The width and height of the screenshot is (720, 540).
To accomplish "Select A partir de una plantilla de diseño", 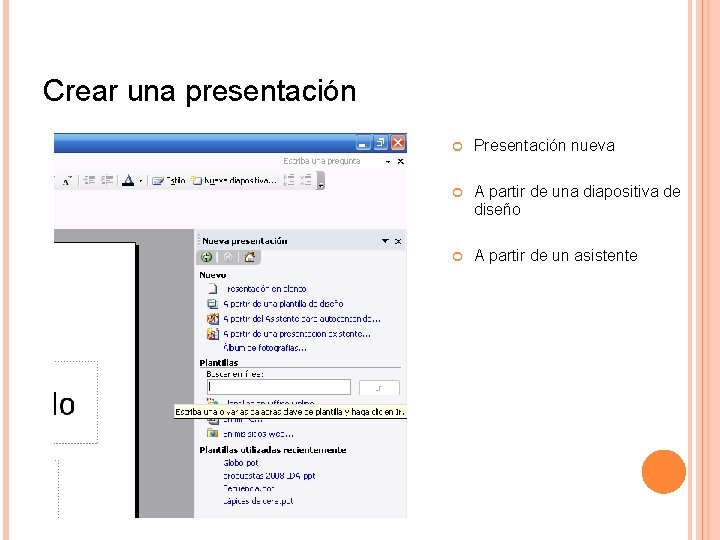I will coord(284,304).
